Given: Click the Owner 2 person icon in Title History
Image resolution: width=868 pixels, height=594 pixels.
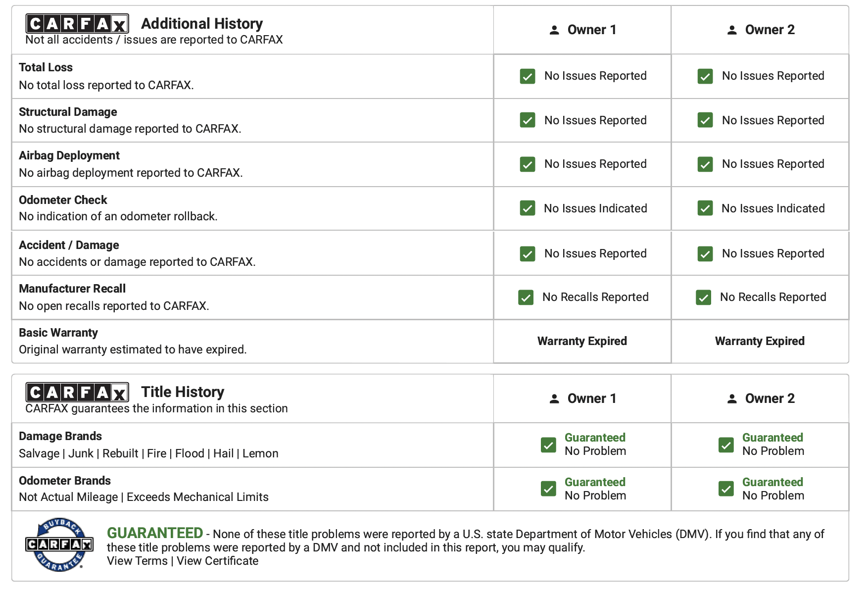Looking at the screenshot, I should coord(732,399).
